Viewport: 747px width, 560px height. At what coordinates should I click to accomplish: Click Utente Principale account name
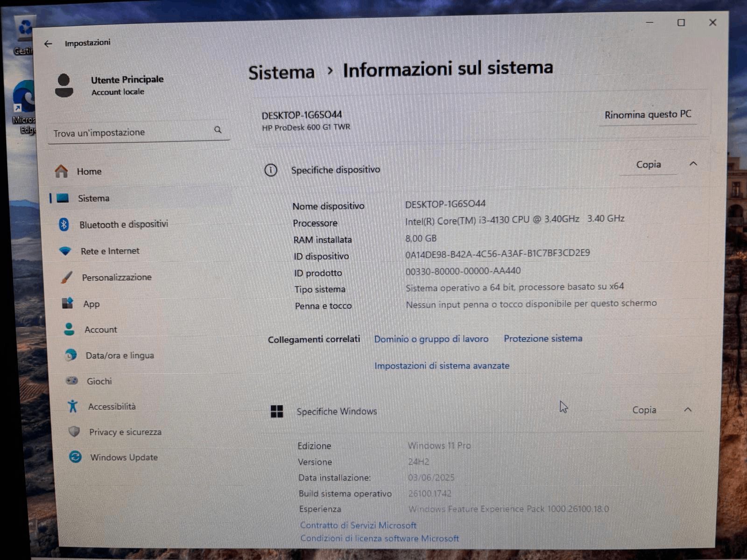point(127,79)
